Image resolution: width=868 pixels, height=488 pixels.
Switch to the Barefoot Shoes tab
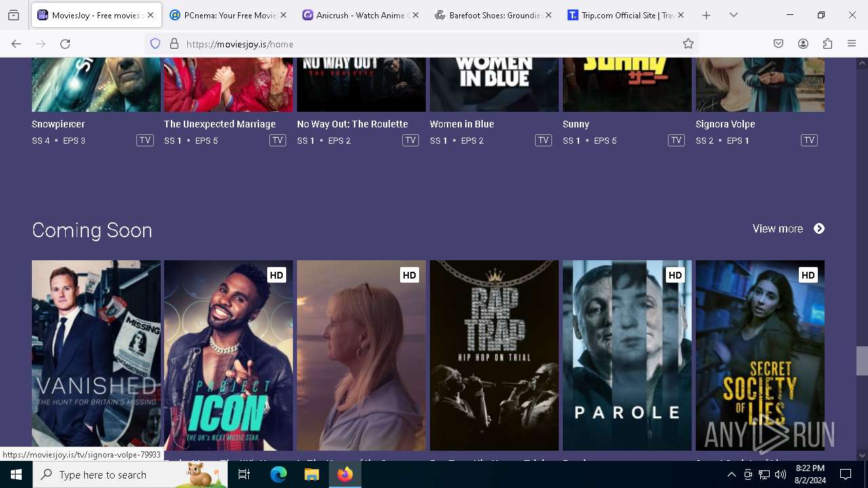pyautogui.click(x=493, y=15)
